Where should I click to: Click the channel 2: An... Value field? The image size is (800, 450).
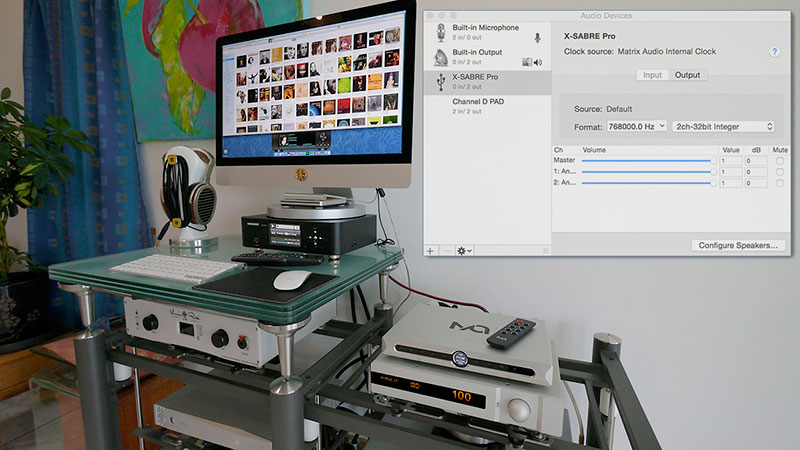[x=731, y=183]
